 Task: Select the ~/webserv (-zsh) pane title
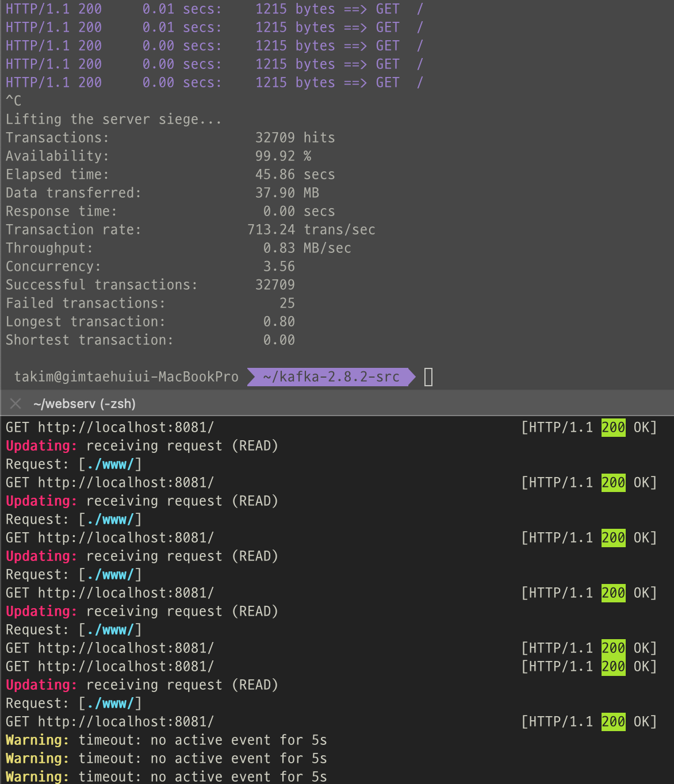coord(85,403)
